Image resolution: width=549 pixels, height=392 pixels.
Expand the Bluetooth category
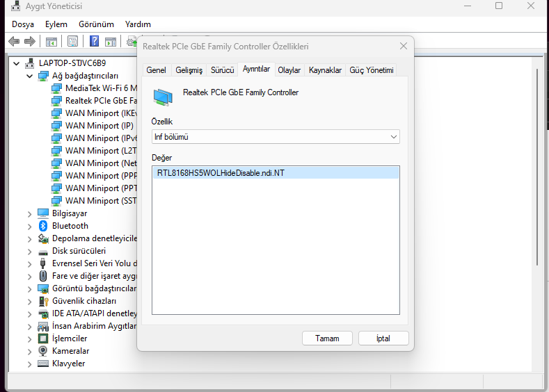[29, 227]
